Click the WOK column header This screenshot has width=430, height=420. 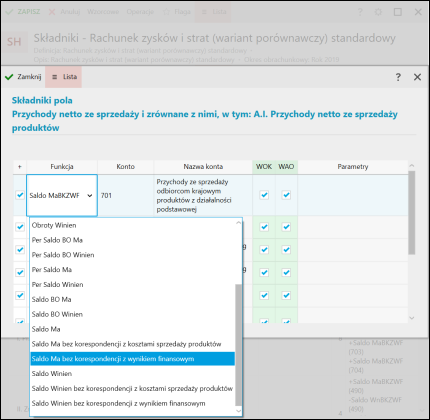(x=264, y=167)
